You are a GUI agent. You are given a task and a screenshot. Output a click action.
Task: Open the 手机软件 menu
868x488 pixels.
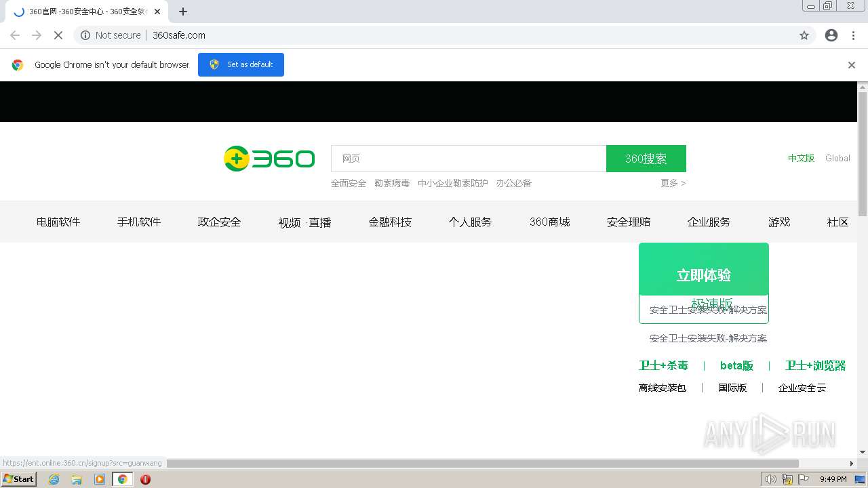tap(139, 222)
